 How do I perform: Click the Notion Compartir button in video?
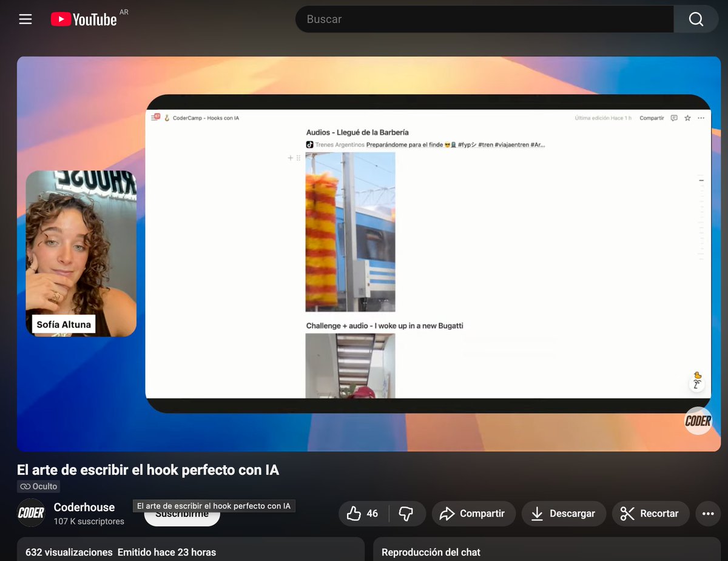coord(652,118)
